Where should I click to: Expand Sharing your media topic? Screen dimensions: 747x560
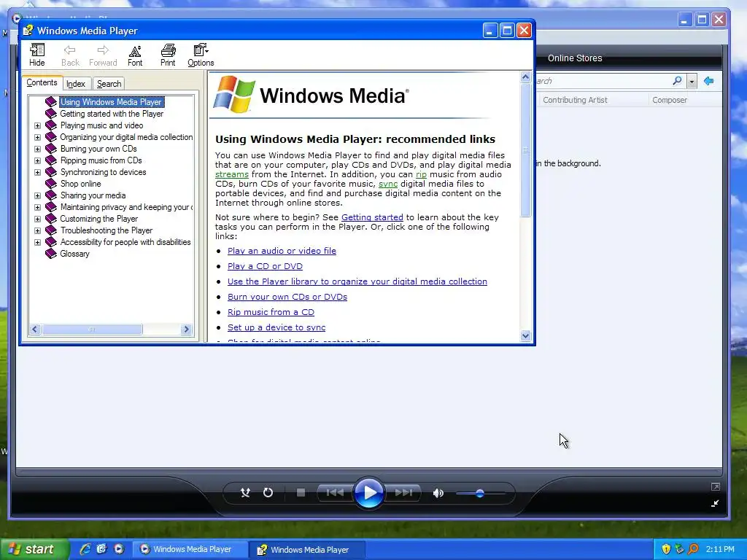point(37,195)
